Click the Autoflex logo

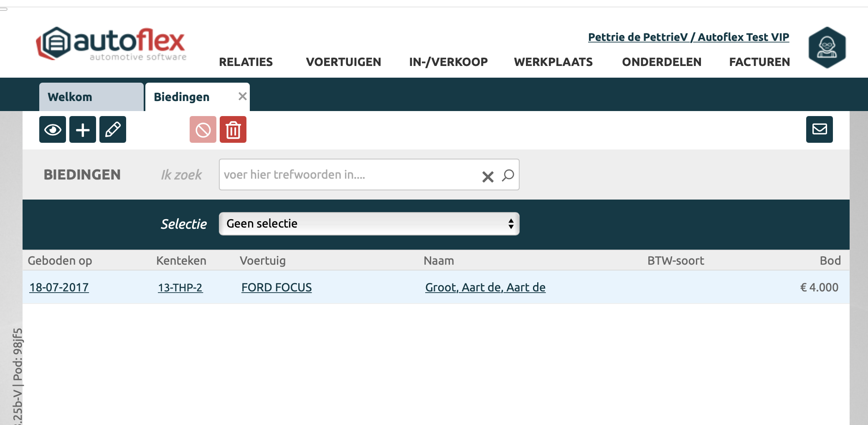coord(111,44)
